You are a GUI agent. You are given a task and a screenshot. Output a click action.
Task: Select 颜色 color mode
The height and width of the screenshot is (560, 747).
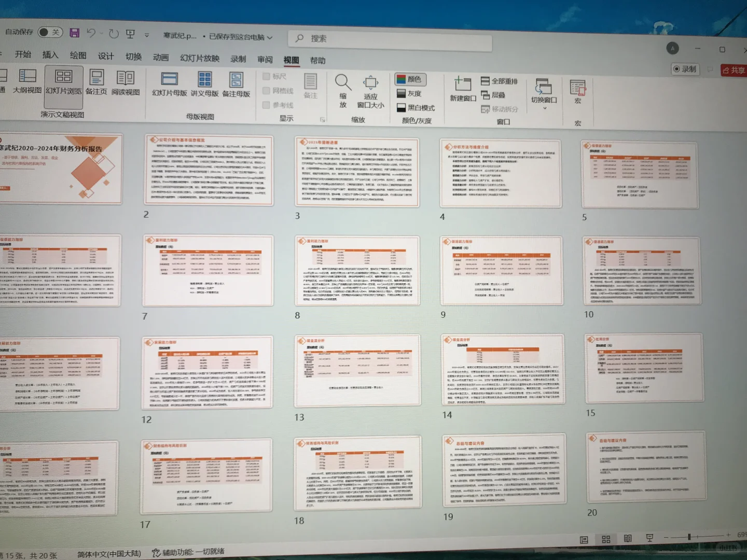(410, 79)
